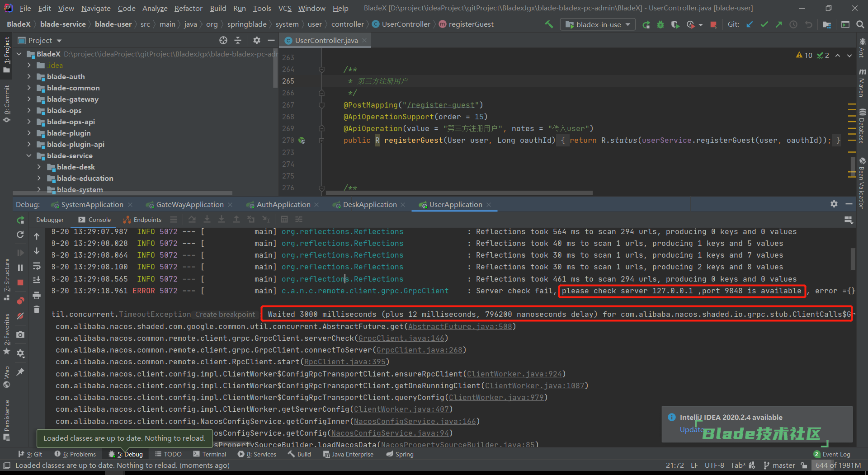Image resolution: width=868 pixels, height=475 pixels.
Task: Click Git Update Project arrow icon
Action: (750, 24)
